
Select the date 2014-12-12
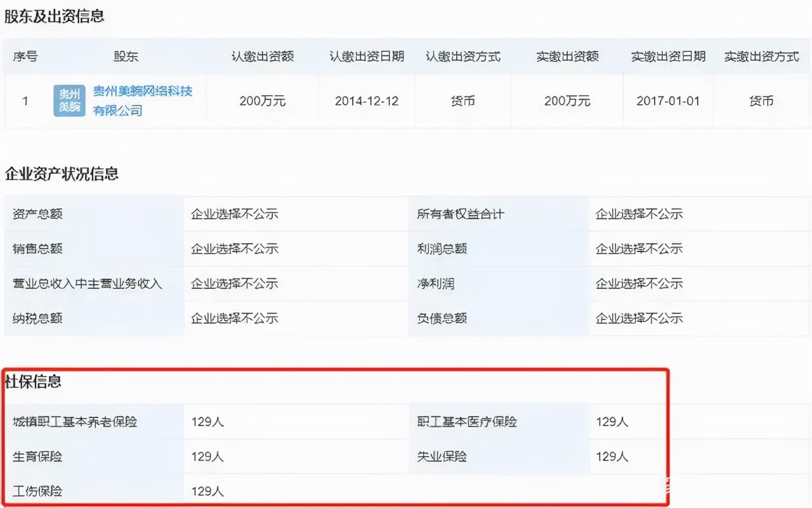pos(367,101)
